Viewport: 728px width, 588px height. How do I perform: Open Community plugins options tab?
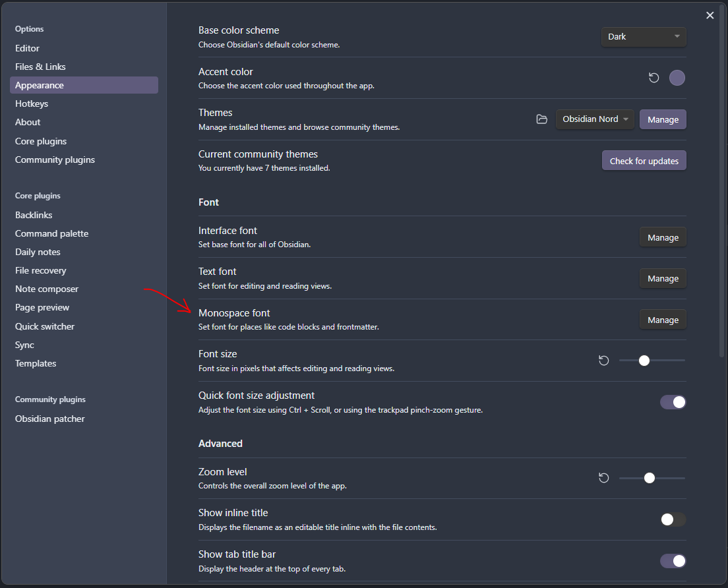[84, 160]
